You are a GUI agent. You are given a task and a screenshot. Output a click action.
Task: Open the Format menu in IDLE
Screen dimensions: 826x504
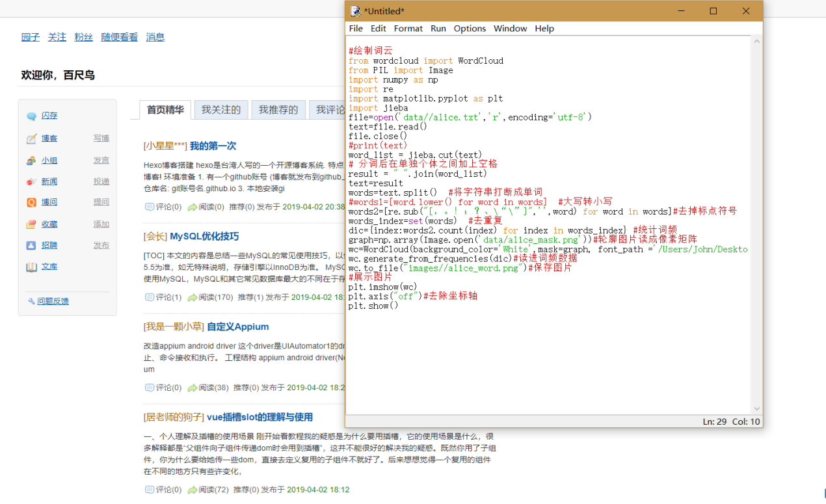coord(408,29)
